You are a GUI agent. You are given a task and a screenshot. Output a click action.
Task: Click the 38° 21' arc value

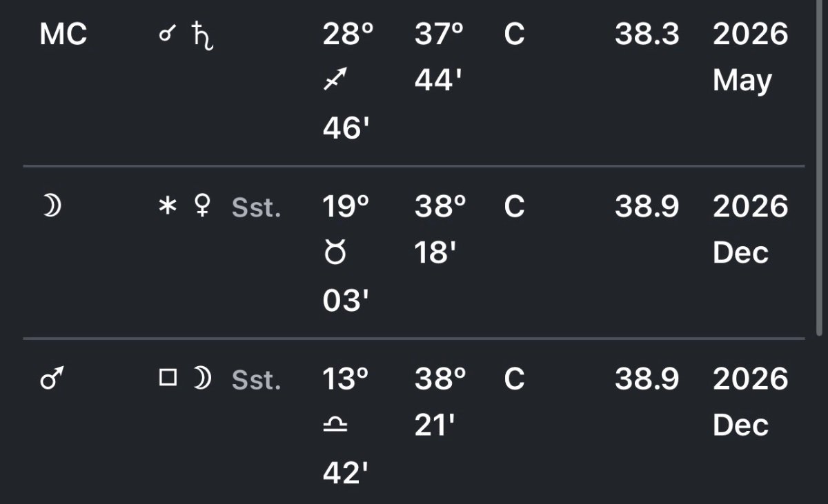(440, 403)
